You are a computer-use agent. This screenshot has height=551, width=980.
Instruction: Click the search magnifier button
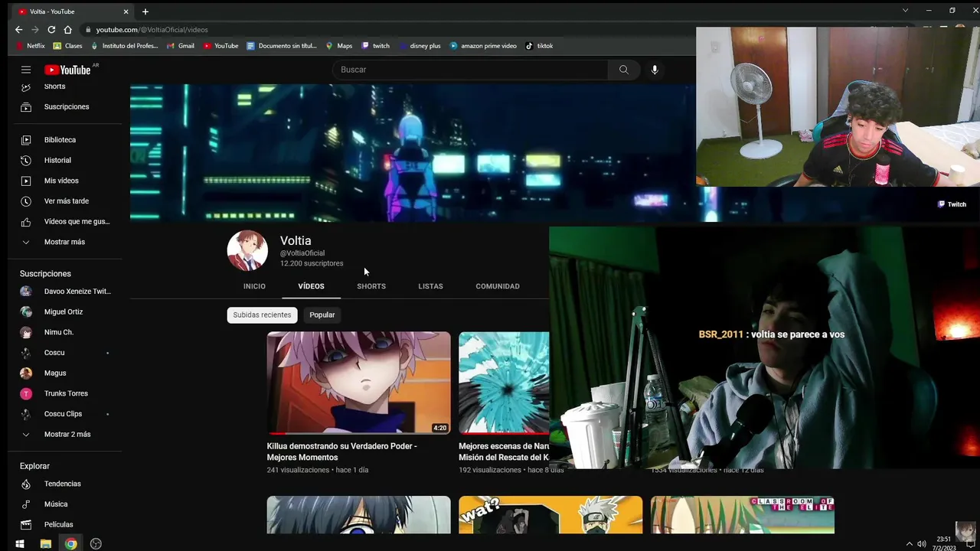[x=623, y=70]
